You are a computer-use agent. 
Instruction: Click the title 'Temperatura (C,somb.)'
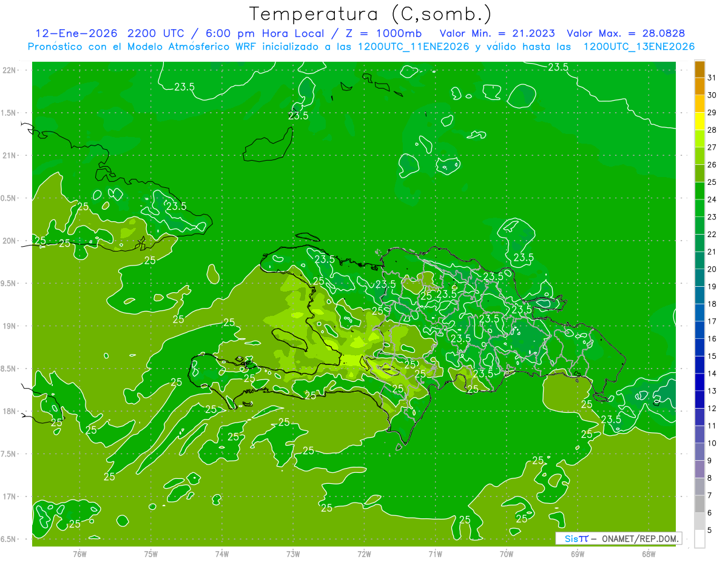click(371, 13)
